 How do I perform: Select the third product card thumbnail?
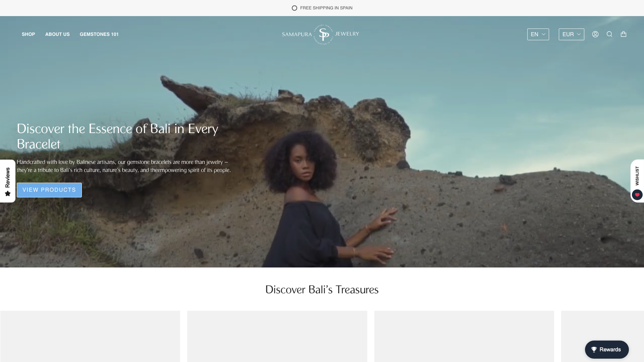click(x=464, y=336)
